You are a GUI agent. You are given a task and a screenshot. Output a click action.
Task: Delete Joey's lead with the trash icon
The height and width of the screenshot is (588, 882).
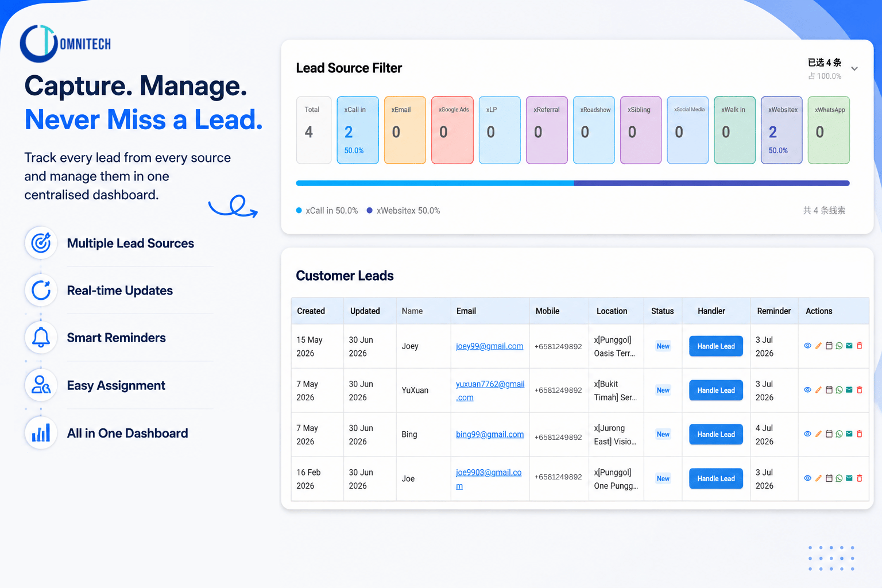[860, 346]
